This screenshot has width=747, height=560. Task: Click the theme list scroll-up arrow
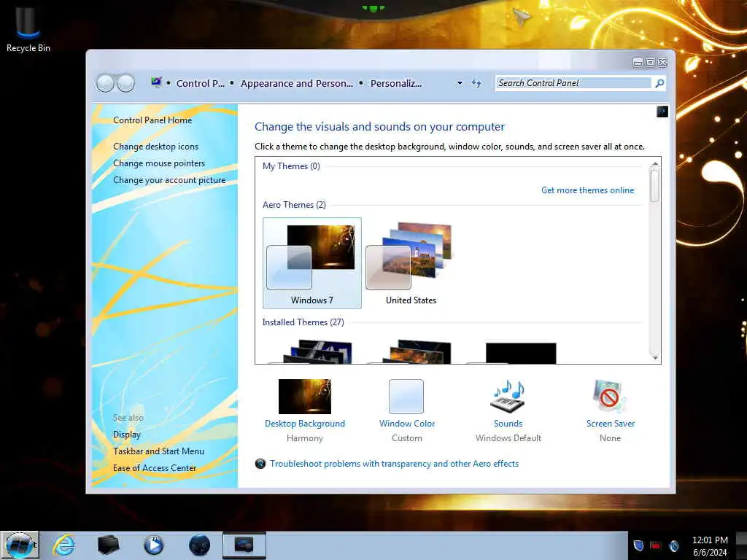655,164
